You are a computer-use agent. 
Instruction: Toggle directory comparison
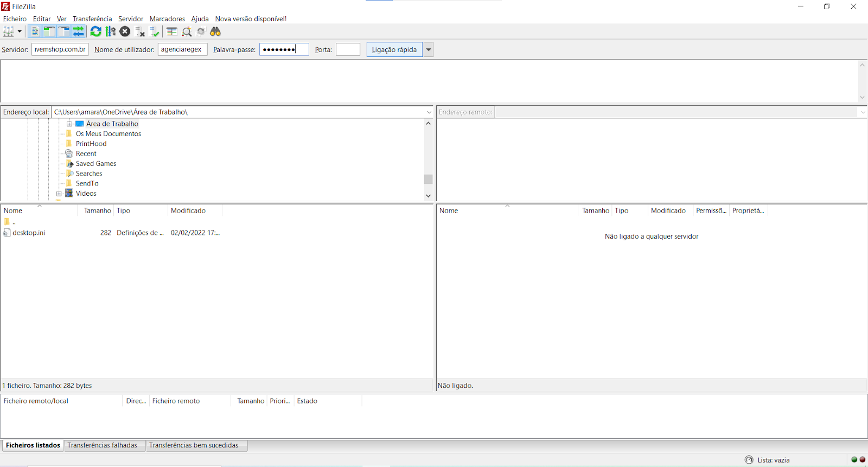pyautogui.click(x=187, y=31)
